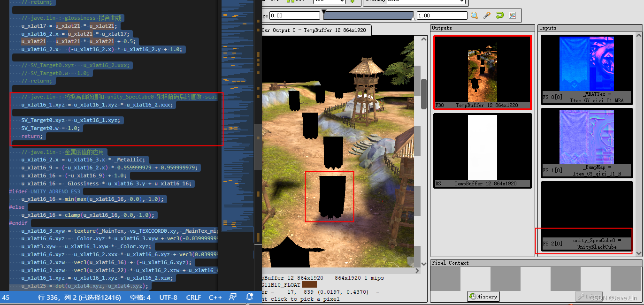
Task: Click CRLF line ending indicator
Action: point(193,297)
